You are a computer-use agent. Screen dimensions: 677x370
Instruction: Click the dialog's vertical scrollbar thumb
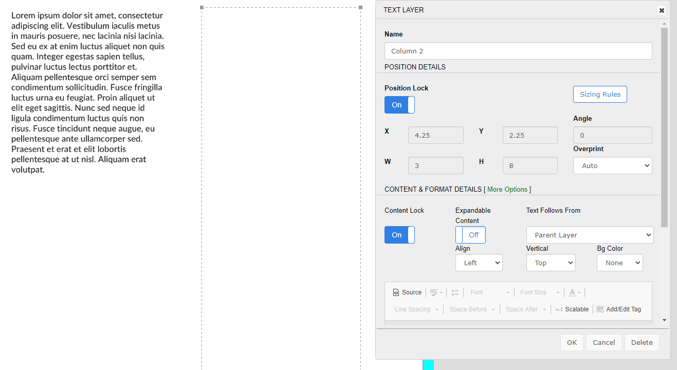(664, 127)
